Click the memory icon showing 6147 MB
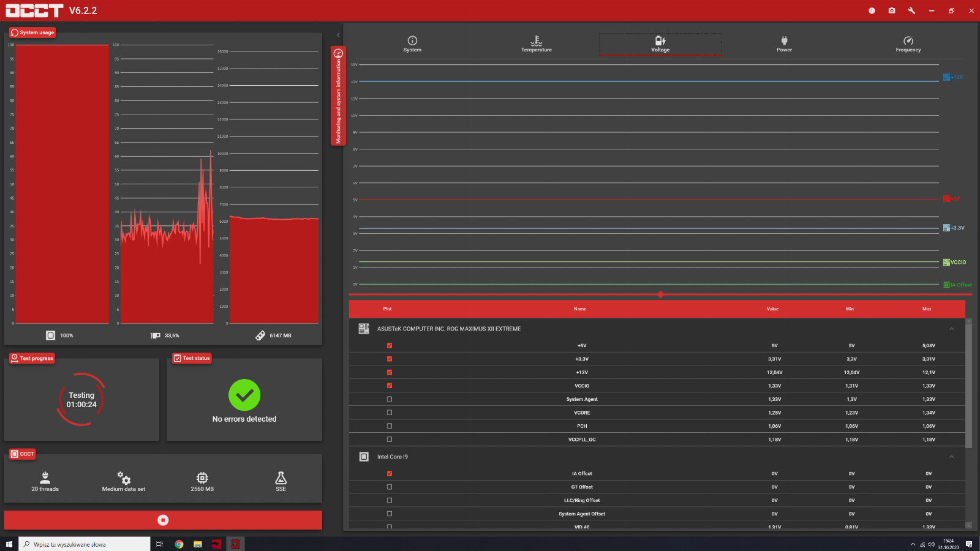980x551 pixels. [260, 335]
